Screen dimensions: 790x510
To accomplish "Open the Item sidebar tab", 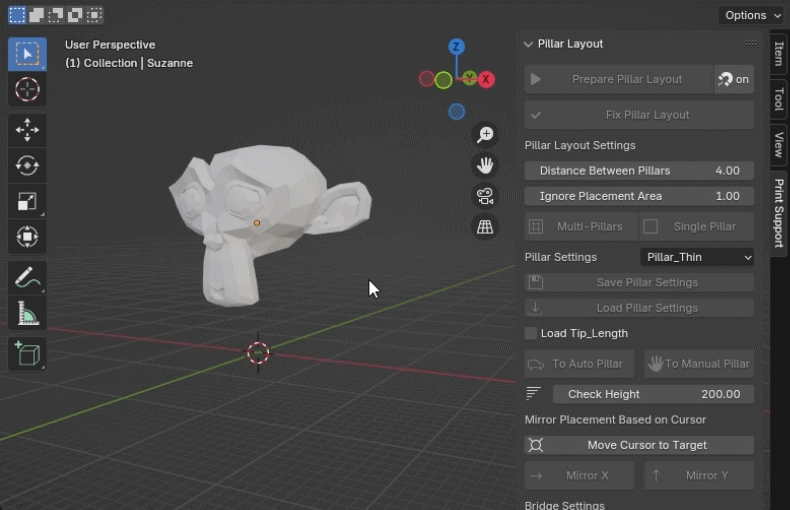I will pos(779,53).
